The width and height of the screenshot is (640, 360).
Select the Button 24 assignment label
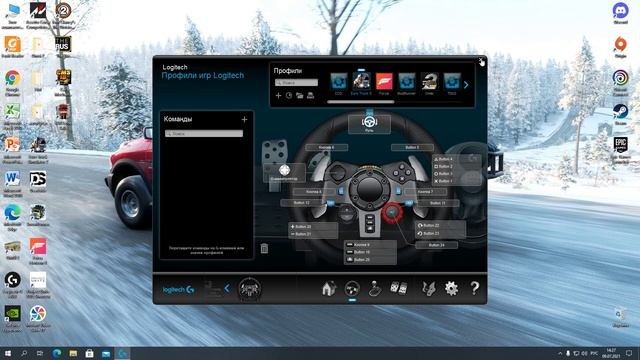[x=437, y=245]
